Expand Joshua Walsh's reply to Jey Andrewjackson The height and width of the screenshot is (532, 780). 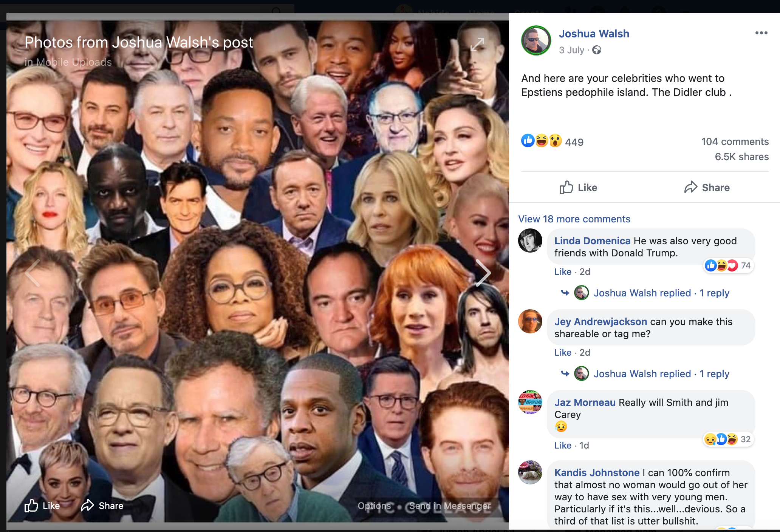(x=661, y=374)
